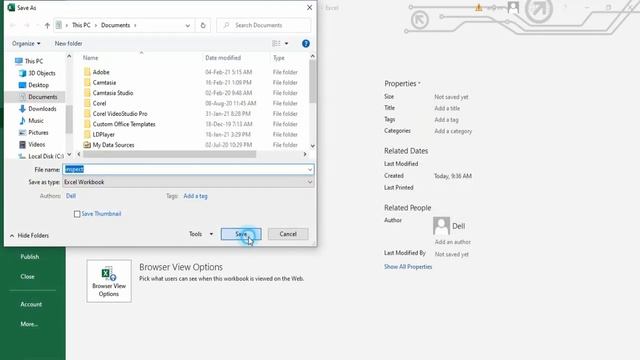Select the Custom Office Templates folder
Screen dimensions: 640x360
click(x=124, y=124)
